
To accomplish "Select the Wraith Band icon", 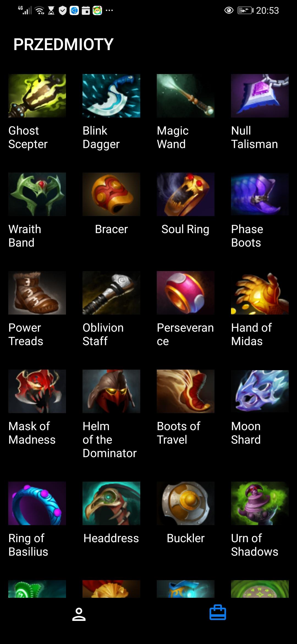I will pyautogui.click(x=37, y=194).
